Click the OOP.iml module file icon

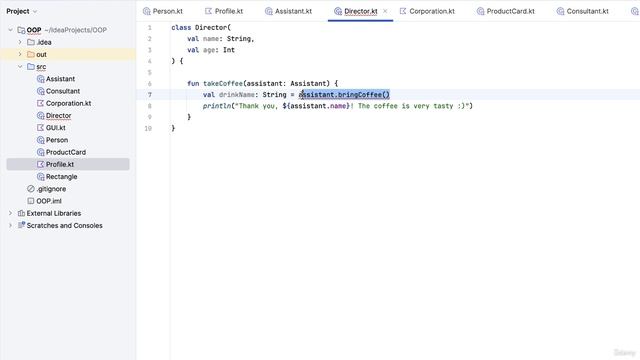(x=31, y=201)
